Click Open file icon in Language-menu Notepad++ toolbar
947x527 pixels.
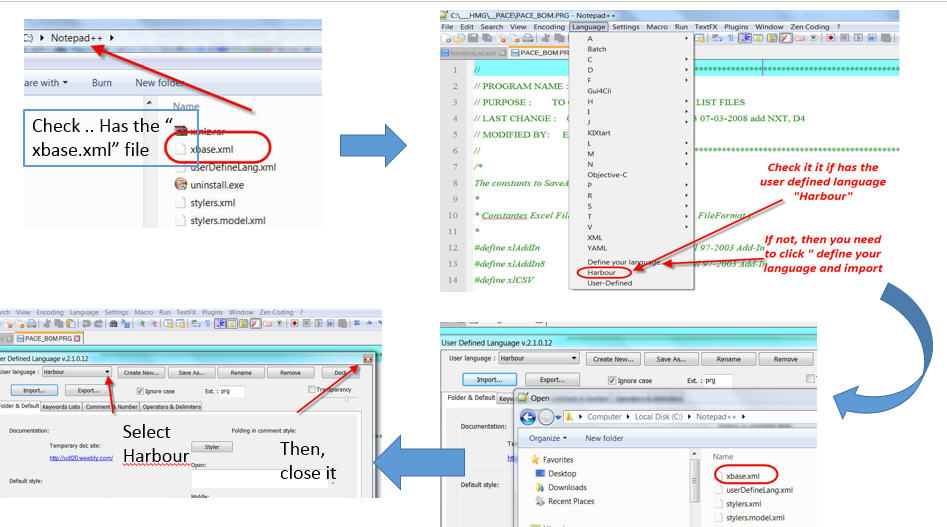(459, 38)
